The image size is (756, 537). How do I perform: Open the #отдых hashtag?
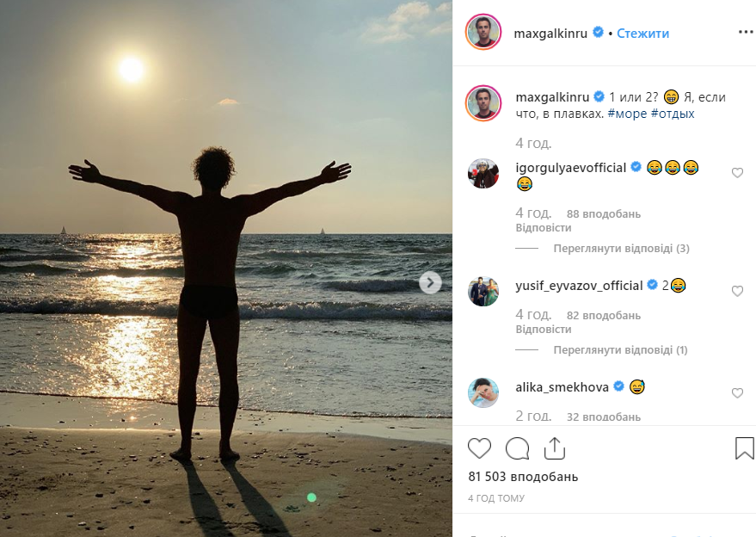point(673,114)
